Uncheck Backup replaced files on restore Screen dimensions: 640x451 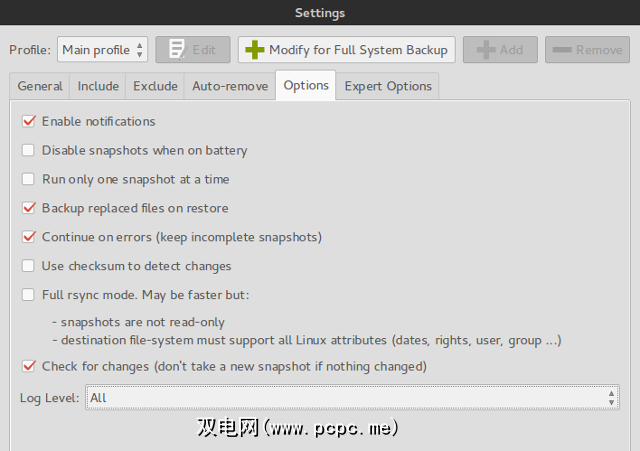(28, 208)
